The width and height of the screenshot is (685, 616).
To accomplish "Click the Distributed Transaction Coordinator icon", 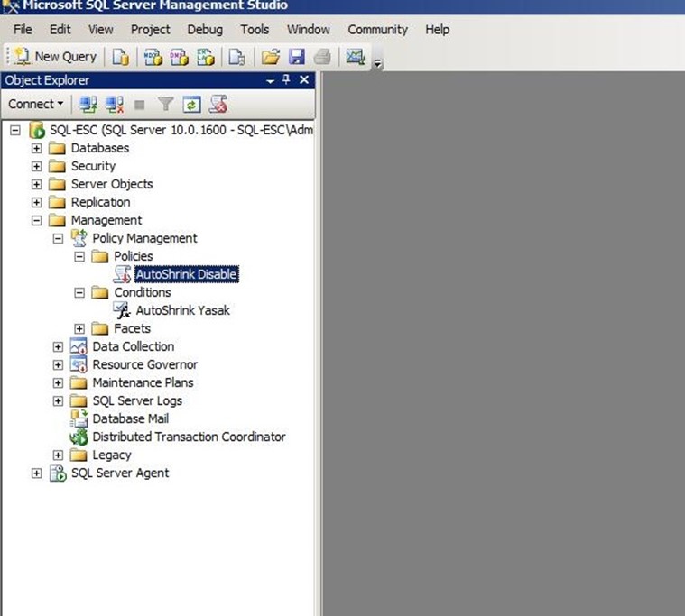I will 79,437.
